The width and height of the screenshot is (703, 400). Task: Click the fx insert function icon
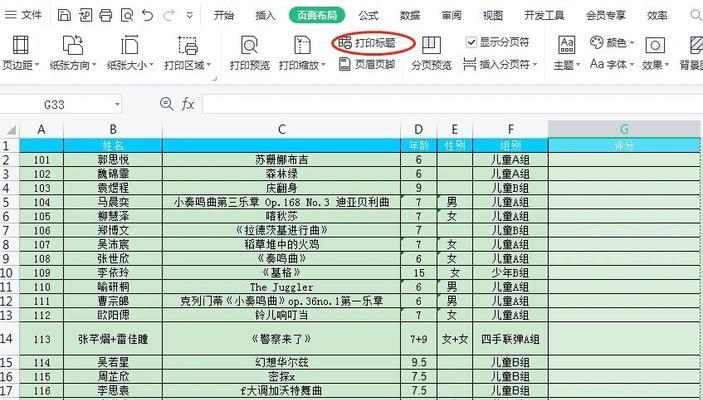188,104
